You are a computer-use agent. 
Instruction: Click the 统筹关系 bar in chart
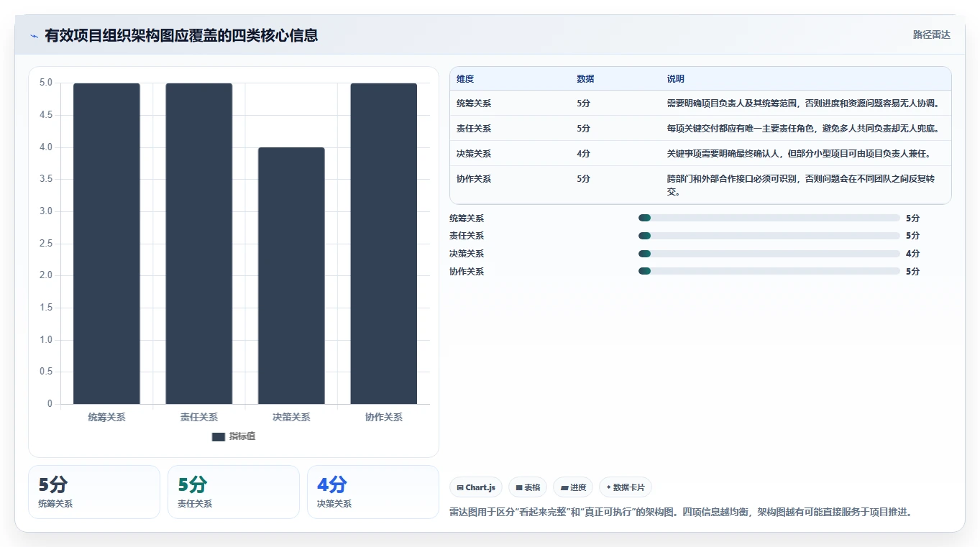pyautogui.click(x=106, y=244)
